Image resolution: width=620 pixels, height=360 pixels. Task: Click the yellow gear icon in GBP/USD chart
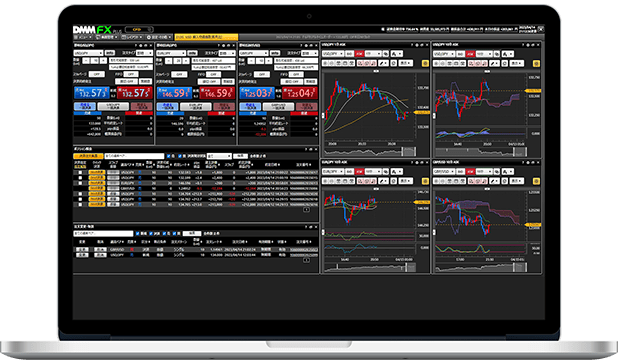536,181
